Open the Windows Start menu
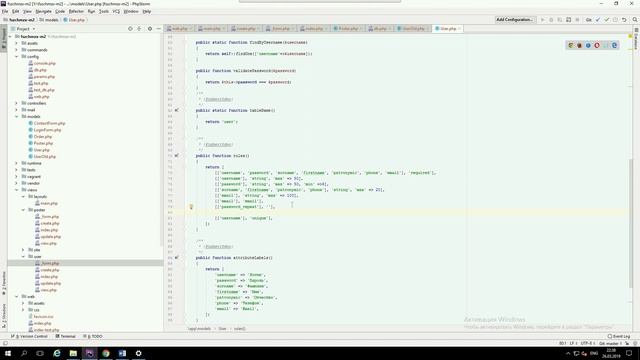This screenshot has width=640, height=360. click(8, 353)
